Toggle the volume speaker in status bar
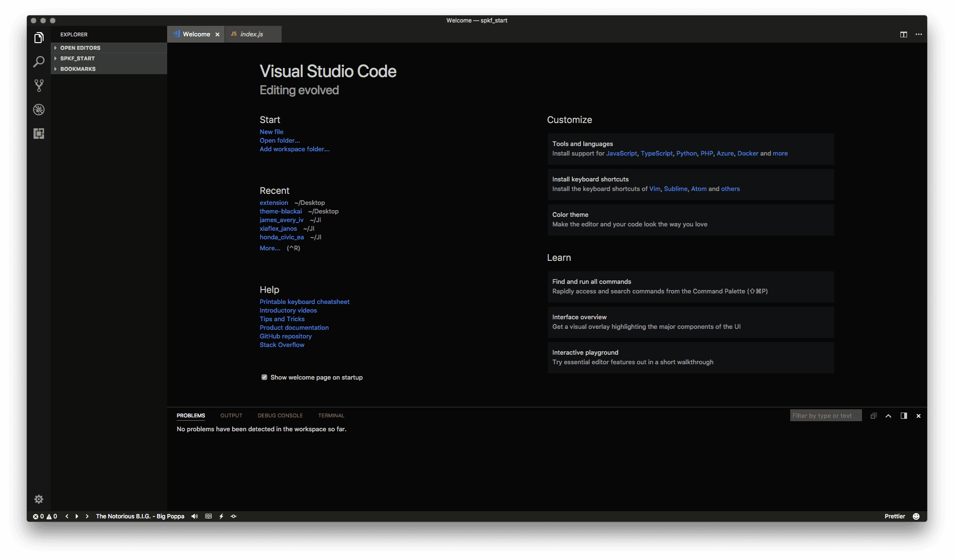The width and height of the screenshot is (954, 560). pos(194,516)
